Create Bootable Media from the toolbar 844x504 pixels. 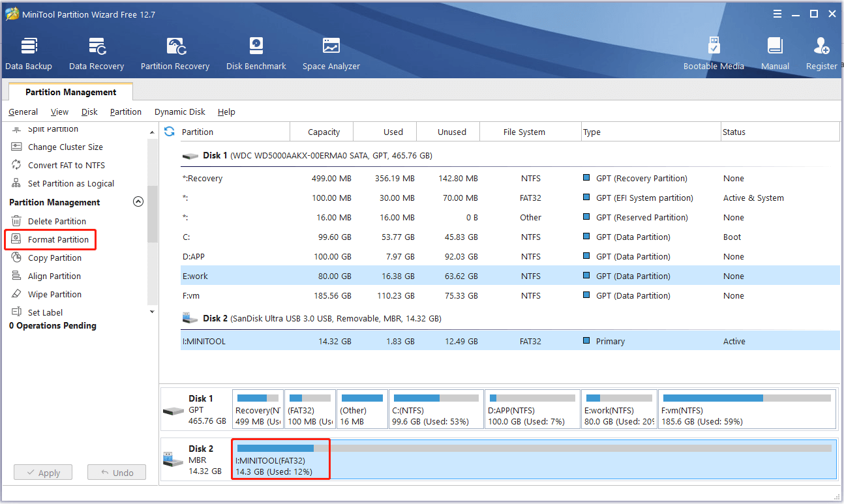click(x=714, y=53)
